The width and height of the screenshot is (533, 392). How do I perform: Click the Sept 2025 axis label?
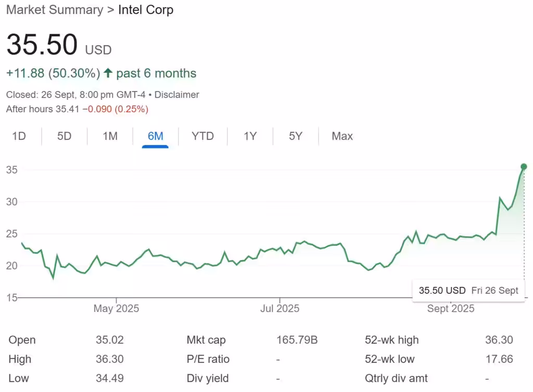[450, 308]
